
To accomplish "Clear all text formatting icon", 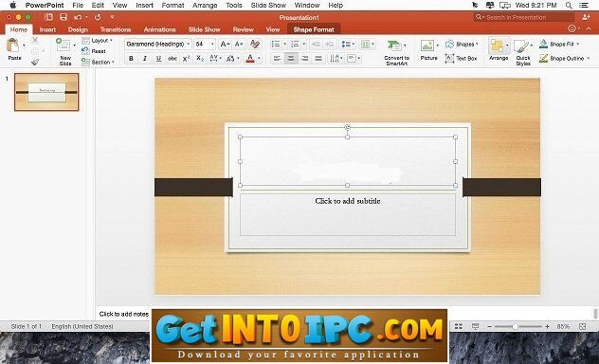I will pos(255,45).
